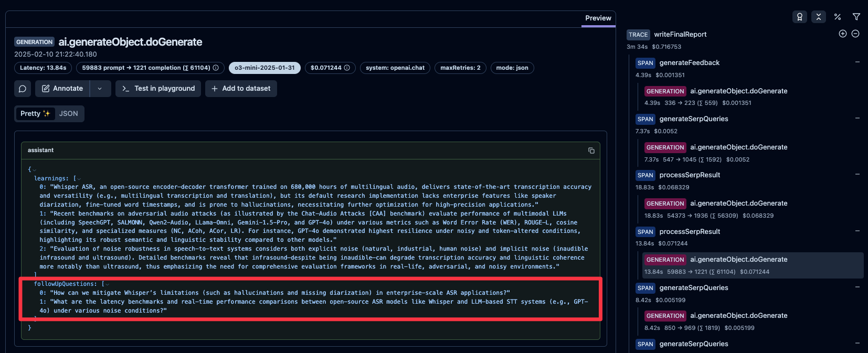
Task: Click the percent icon in trace panel
Action: (838, 17)
